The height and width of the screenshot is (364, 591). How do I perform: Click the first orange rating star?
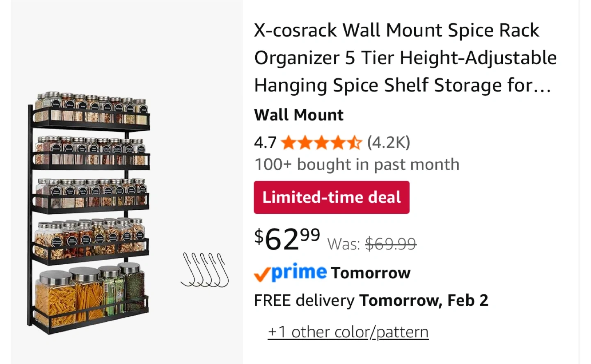[289, 143]
